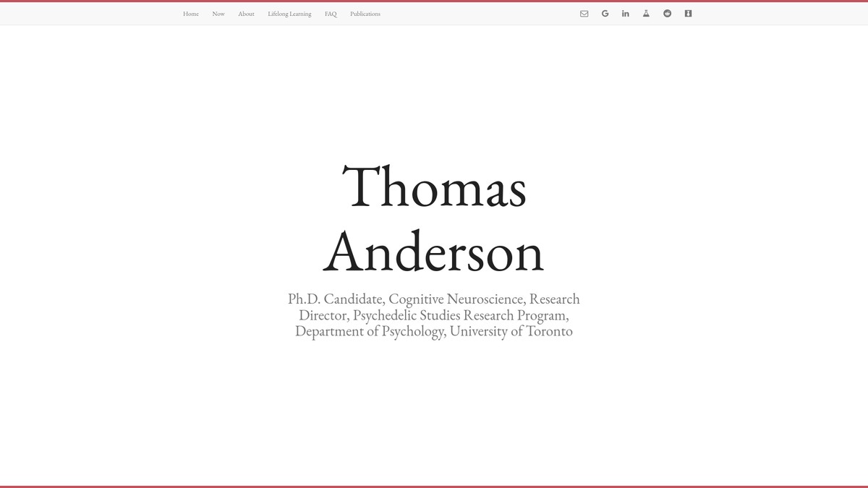This screenshot has width=868, height=488.
Task: Navigate to Lifelong Learning
Action: pos(289,14)
